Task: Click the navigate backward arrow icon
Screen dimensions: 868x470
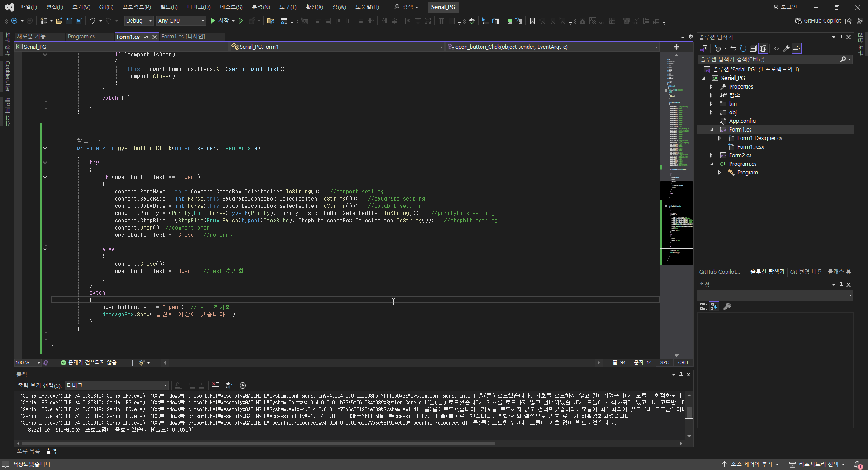Action: point(14,21)
